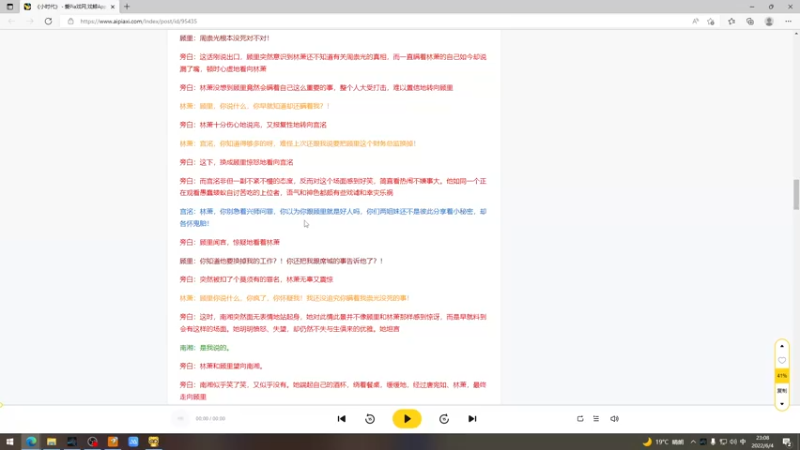
Task: Open the clock showing 23:08
Action: [x=763, y=442]
